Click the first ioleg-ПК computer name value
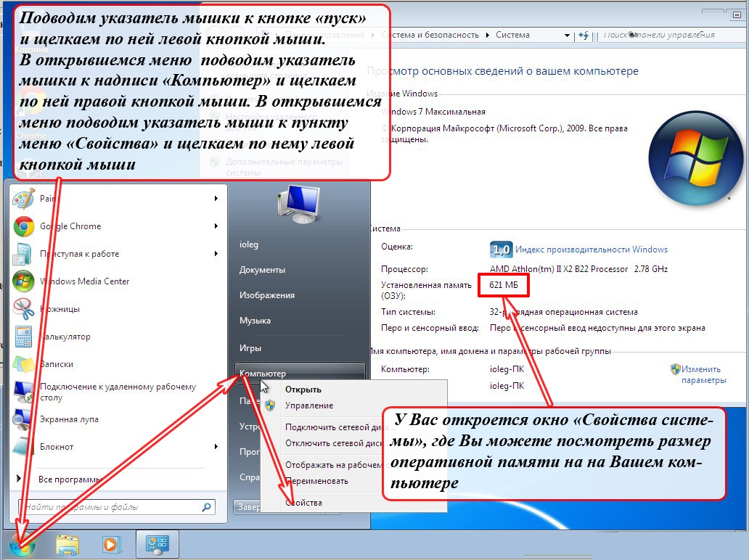Screen dimensions: 749x560 tap(507, 369)
